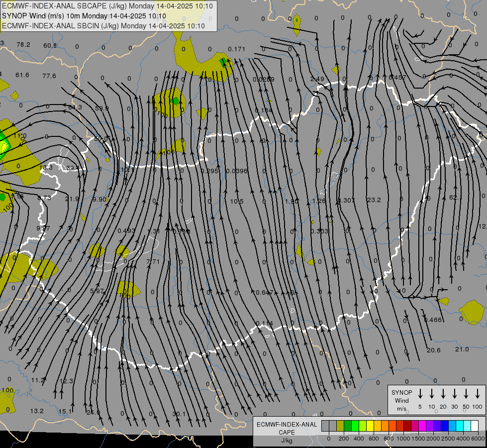
Task: Click the 50 m/s wind arrow in legend
Action: 466,394
